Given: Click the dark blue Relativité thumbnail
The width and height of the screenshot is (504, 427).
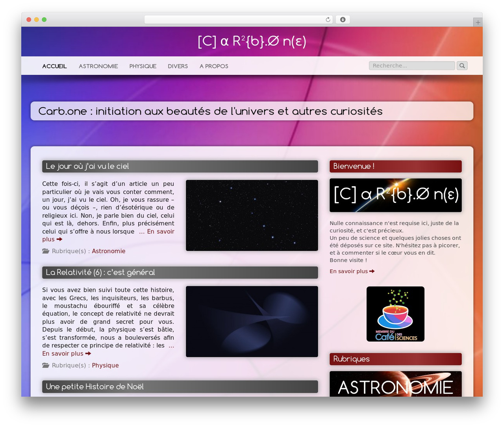Looking at the screenshot, I should click(x=252, y=321).
